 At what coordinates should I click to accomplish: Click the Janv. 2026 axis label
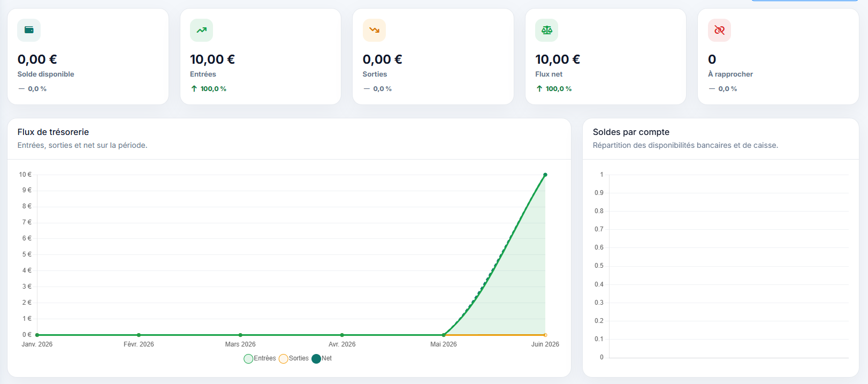click(37, 344)
